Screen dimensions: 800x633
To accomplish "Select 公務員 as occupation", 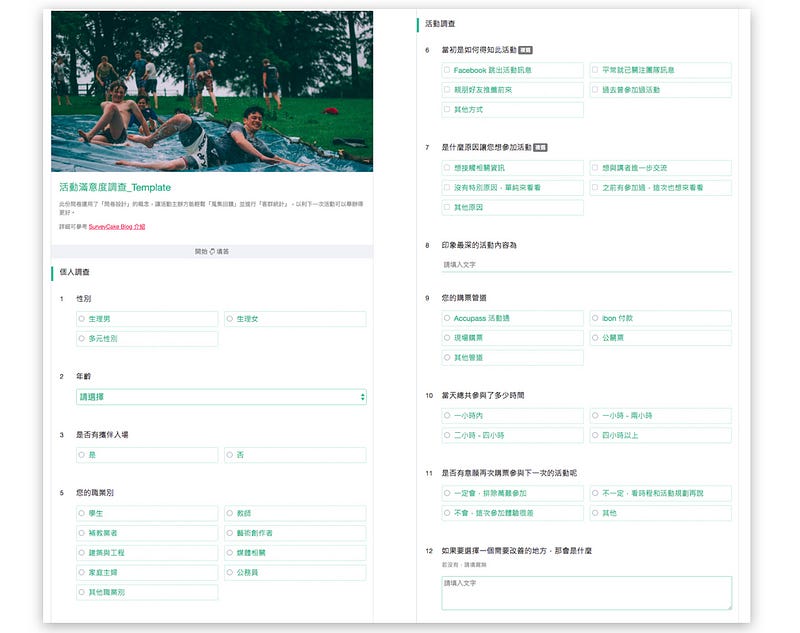I will click(x=295, y=573).
